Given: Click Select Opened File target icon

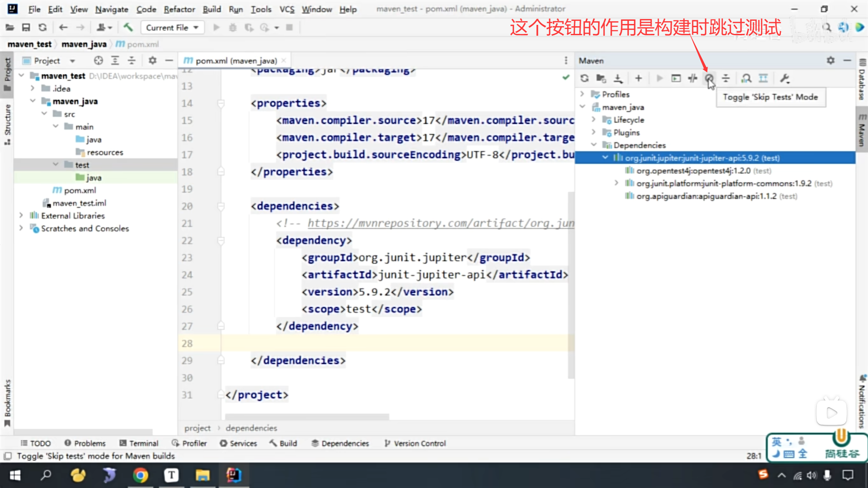Looking at the screenshot, I should [98, 61].
